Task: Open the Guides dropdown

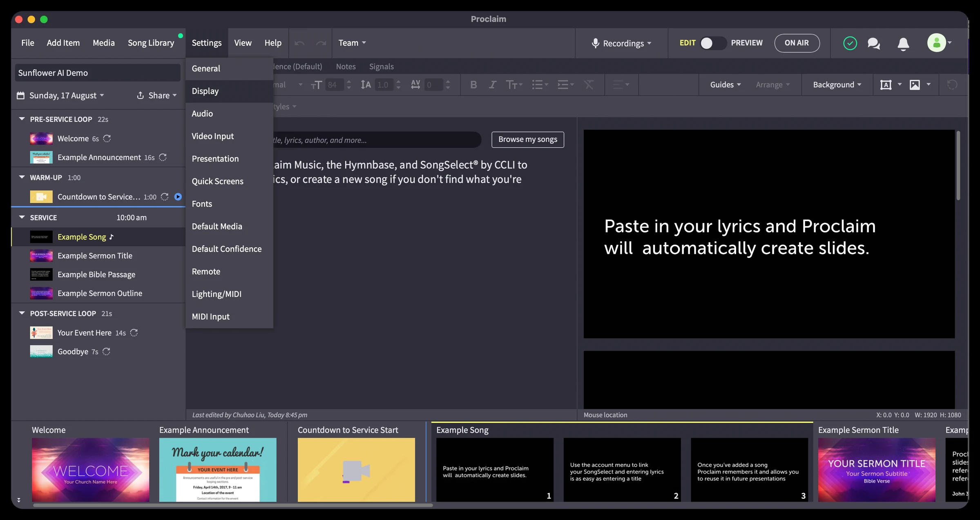Action: tap(725, 84)
